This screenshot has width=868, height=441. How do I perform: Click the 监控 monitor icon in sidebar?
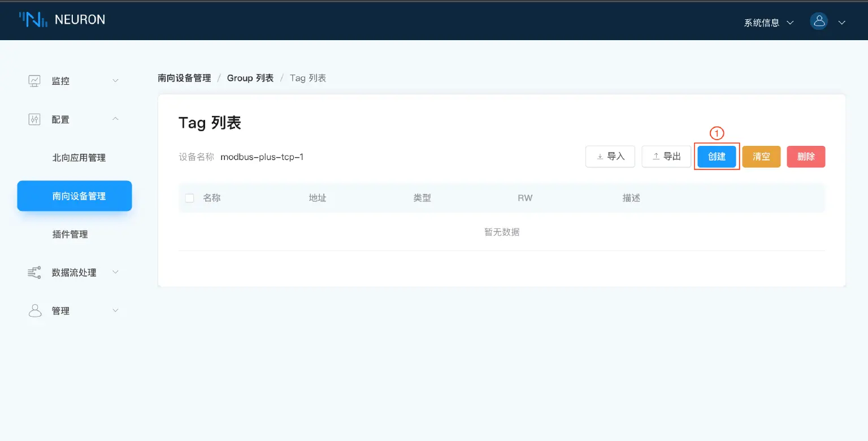coord(34,81)
